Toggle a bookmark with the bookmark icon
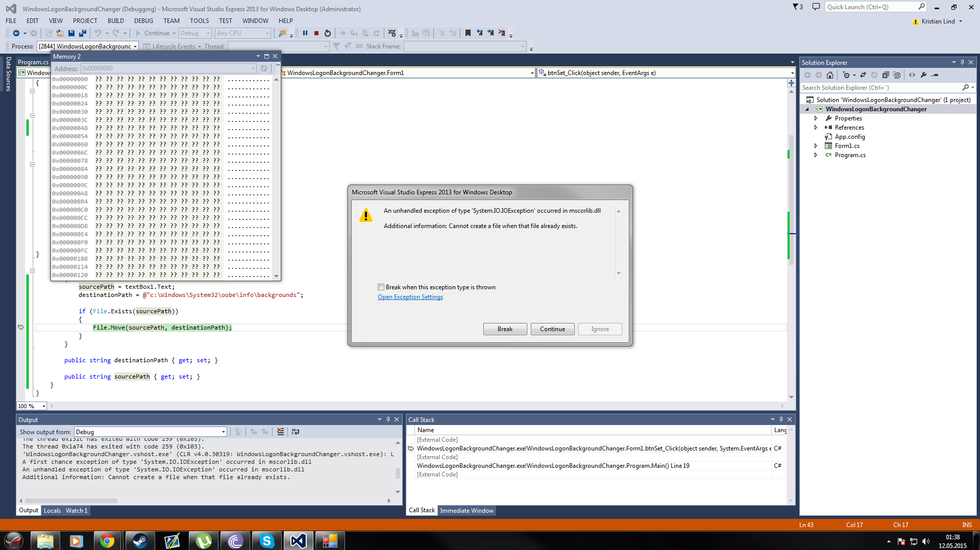Image resolution: width=980 pixels, height=550 pixels. click(x=468, y=33)
